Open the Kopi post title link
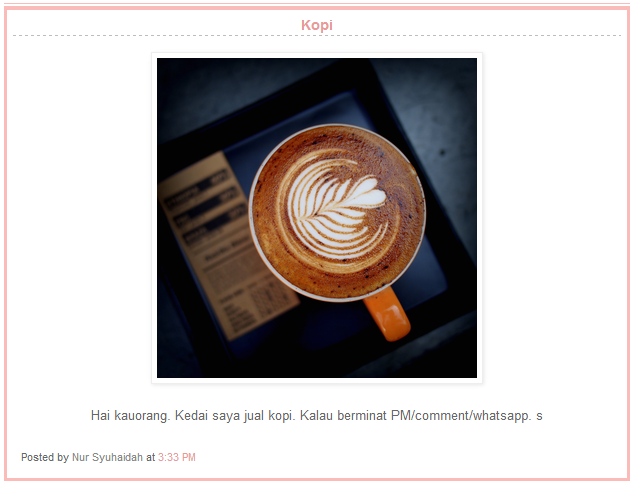640x489 pixels. coord(317,25)
